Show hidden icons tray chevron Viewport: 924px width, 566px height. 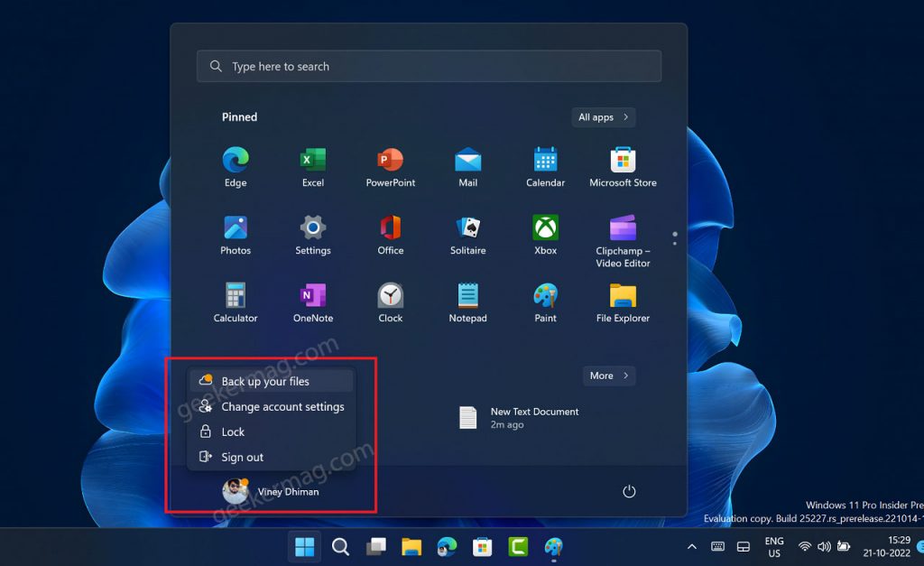[x=692, y=547]
